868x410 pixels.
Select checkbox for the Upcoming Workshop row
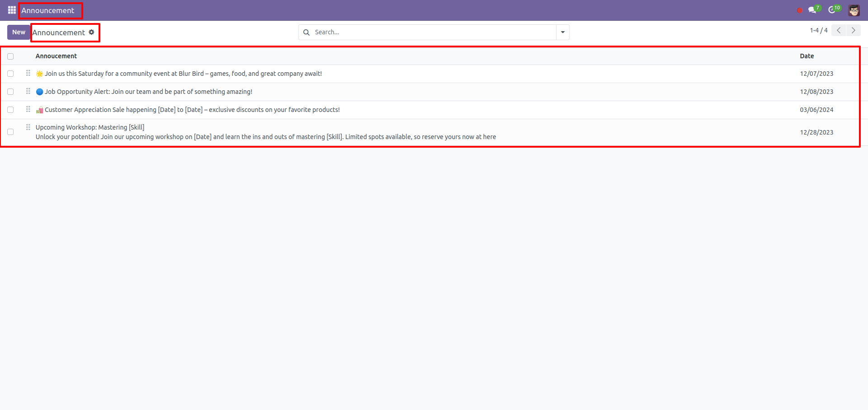click(10, 132)
